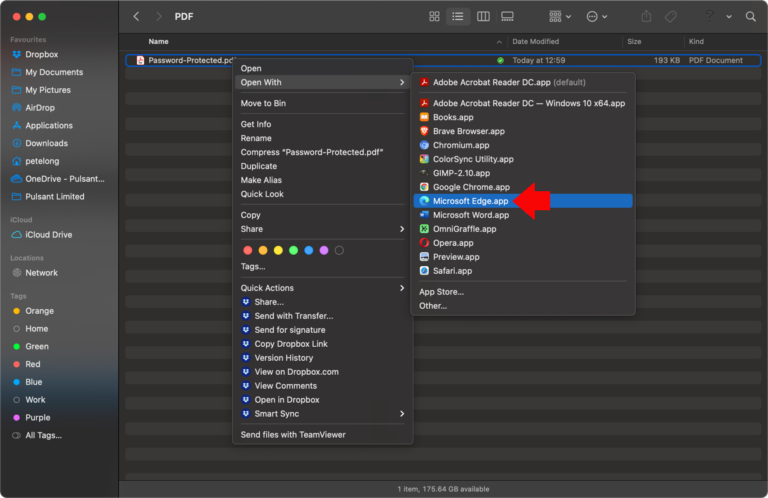The width and height of the screenshot is (768, 498).
Task: Apply the blue tag color dot
Action: click(x=309, y=250)
